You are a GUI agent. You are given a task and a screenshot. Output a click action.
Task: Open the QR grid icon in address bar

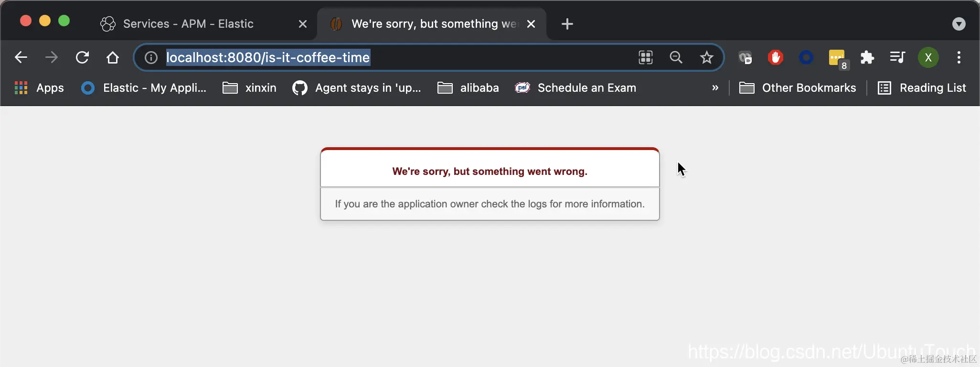(646, 57)
